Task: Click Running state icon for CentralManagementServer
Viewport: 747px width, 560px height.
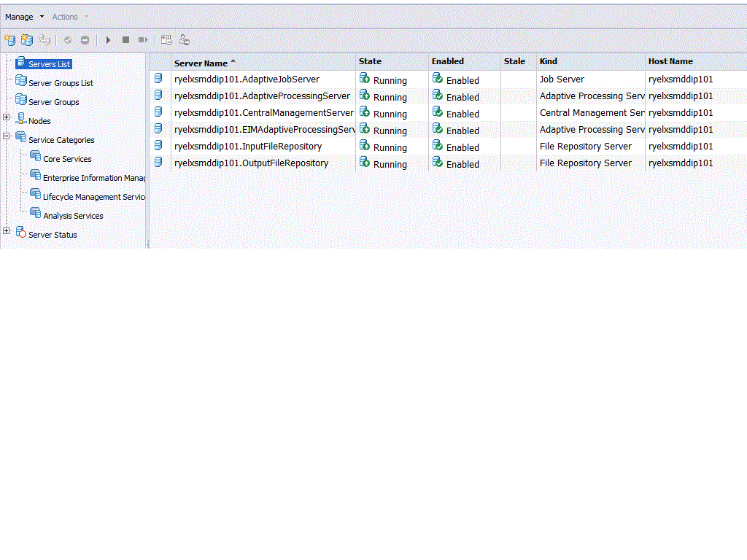Action: (x=365, y=112)
